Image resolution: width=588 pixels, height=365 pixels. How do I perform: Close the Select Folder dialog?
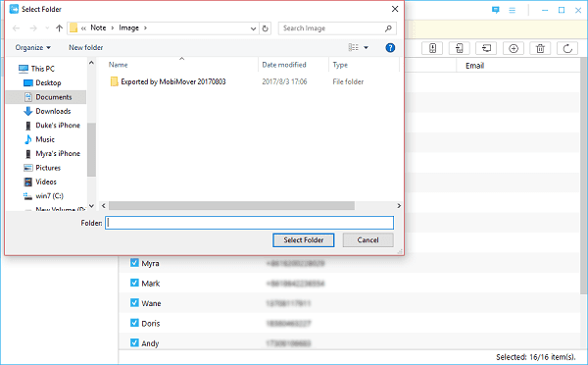395,9
